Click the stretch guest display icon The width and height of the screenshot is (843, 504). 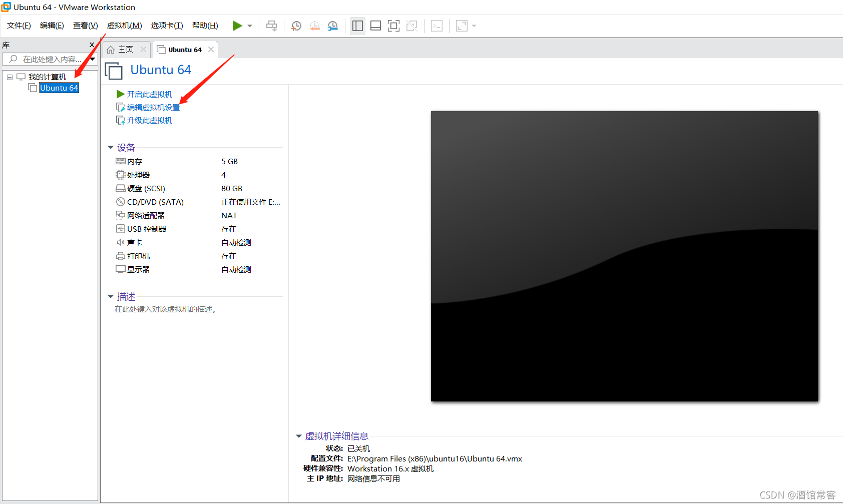click(x=462, y=26)
